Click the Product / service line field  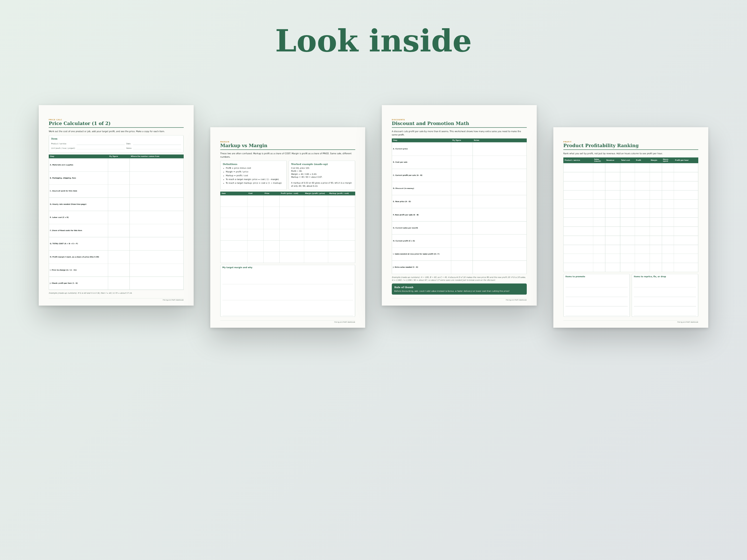tap(101, 144)
